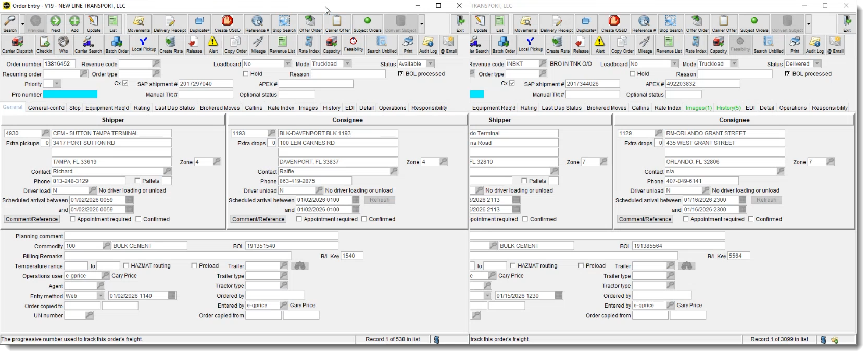Check Pallets box in left window Shipper
868x356 pixels.
pyautogui.click(x=137, y=181)
